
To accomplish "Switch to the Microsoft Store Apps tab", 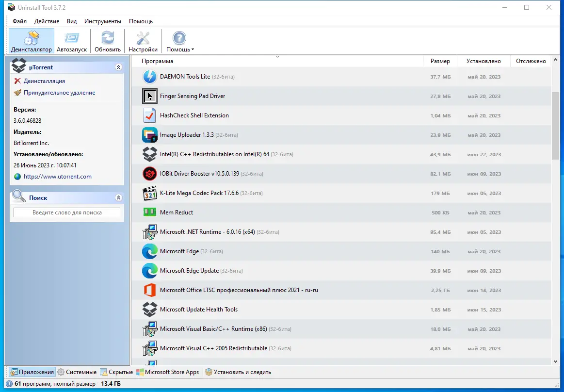I will pyautogui.click(x=168, y=372).
